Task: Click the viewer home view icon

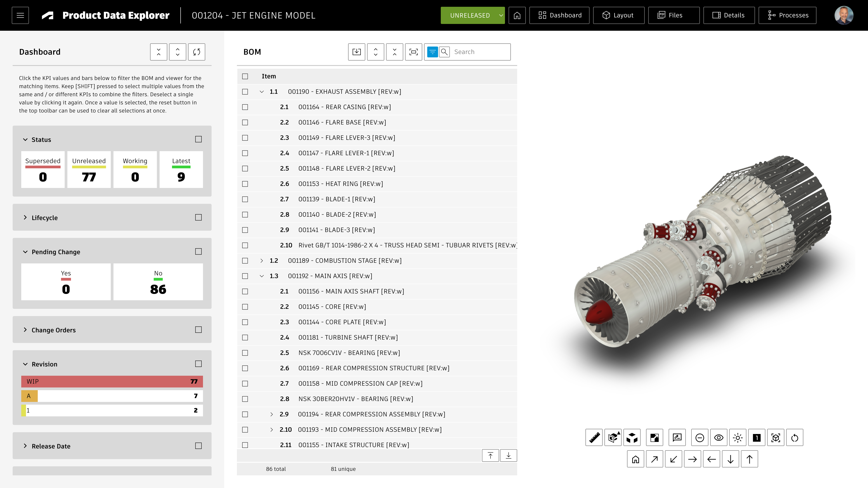Action: coord(635,459)
